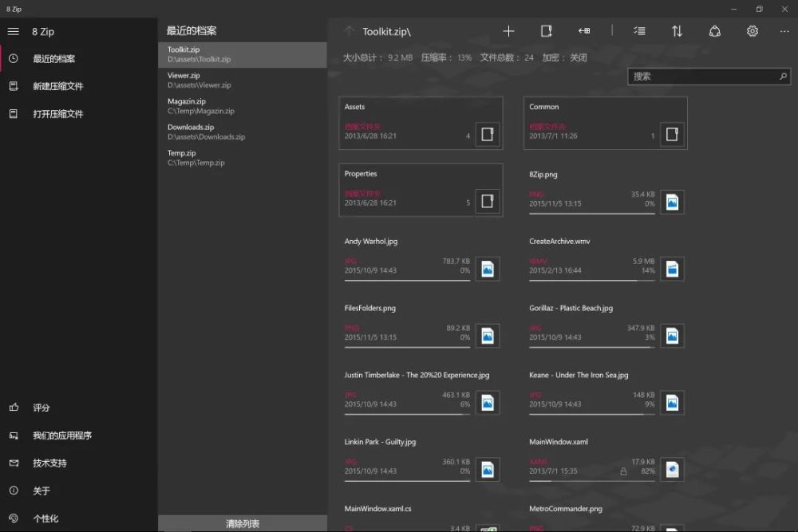
Task: Click Keane - Under The Iron Sea.jpg icon
Action: coord(672,402)
